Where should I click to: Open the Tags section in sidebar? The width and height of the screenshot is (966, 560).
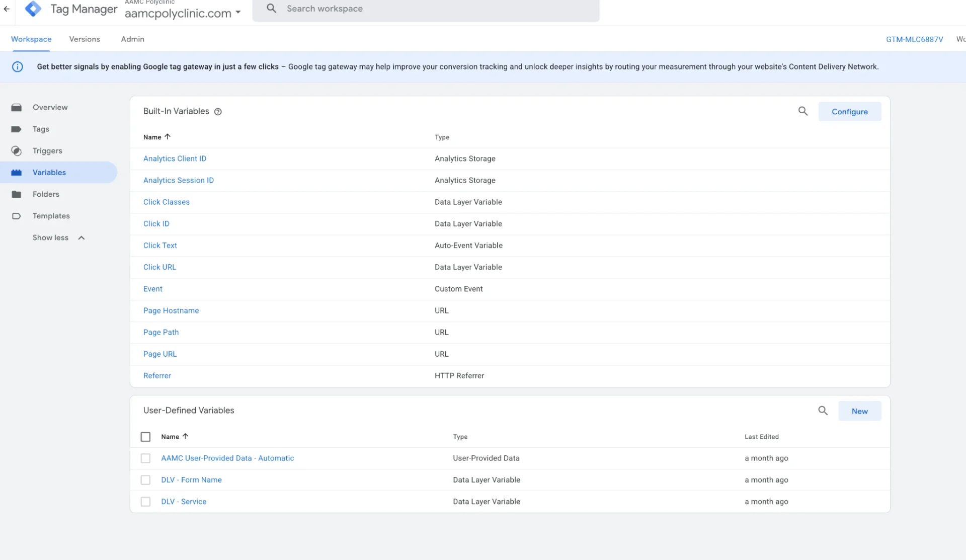pos(41,129)
